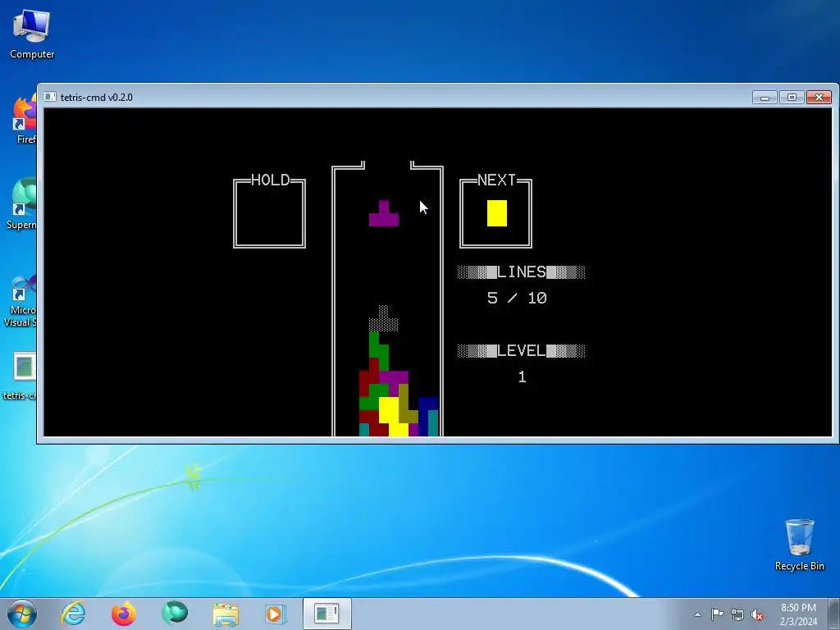Image resolution: width=840 pixels, height=630 pixels.
Task: Select the Microsoft Visual Studio desktop shortcut
Action: click(x=21, y=301)
